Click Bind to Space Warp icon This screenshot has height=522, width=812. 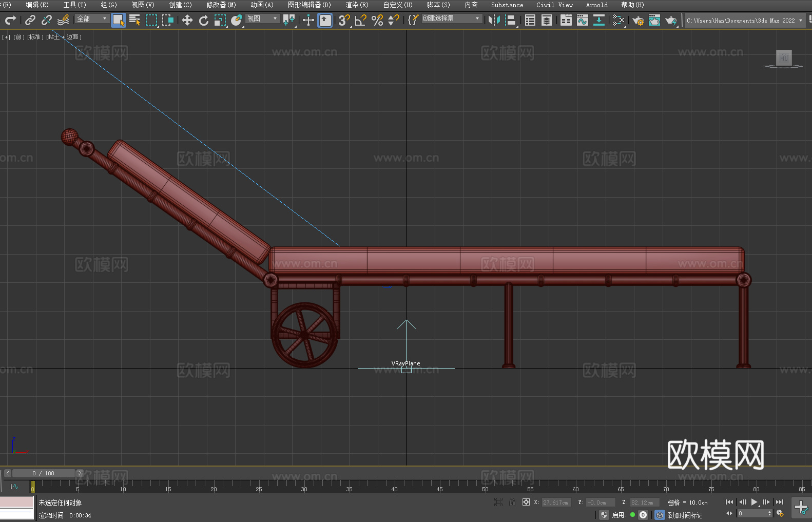[63, 20]
